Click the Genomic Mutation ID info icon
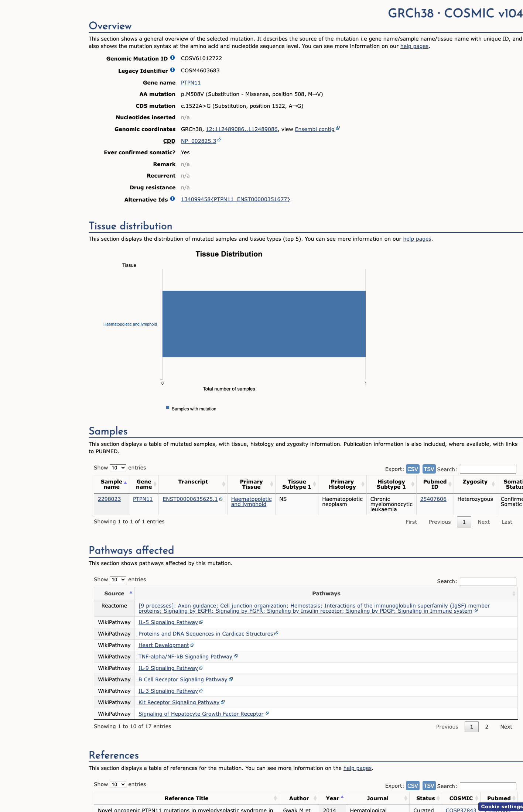 172,58
